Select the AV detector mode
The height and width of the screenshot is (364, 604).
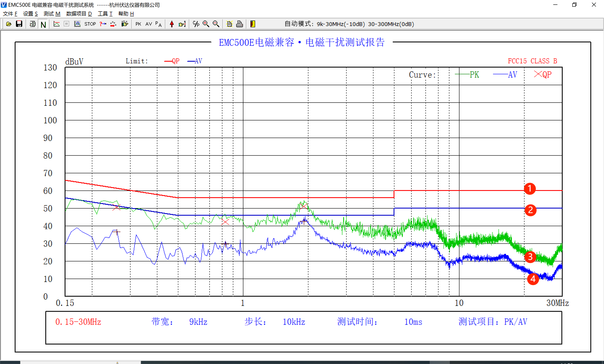[x=149, y=24]
